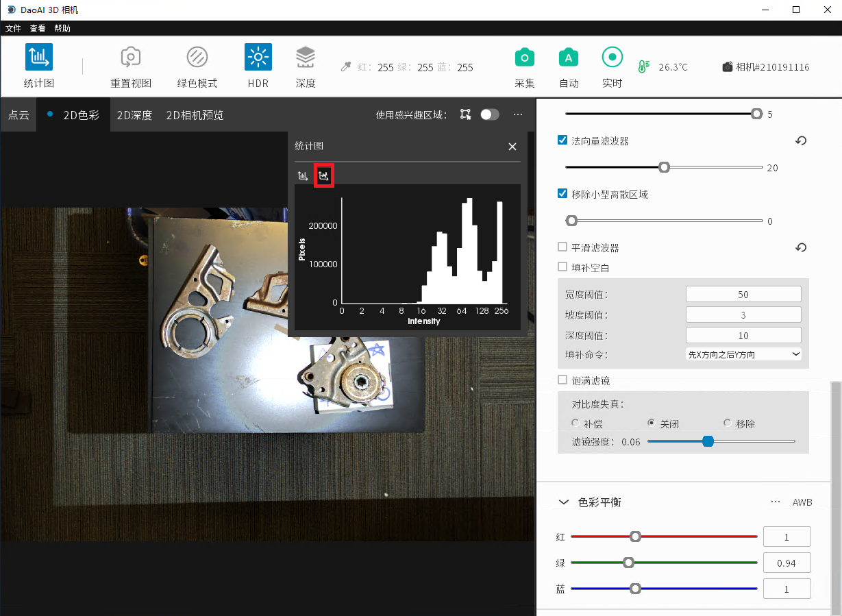
Task: Click the 统计图 histogram toolbar icon
Action: (39, 58)
